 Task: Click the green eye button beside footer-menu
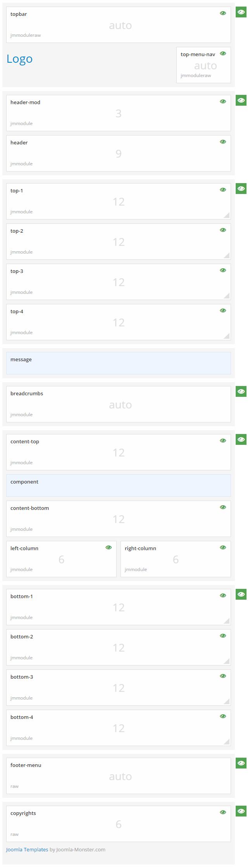241,763
